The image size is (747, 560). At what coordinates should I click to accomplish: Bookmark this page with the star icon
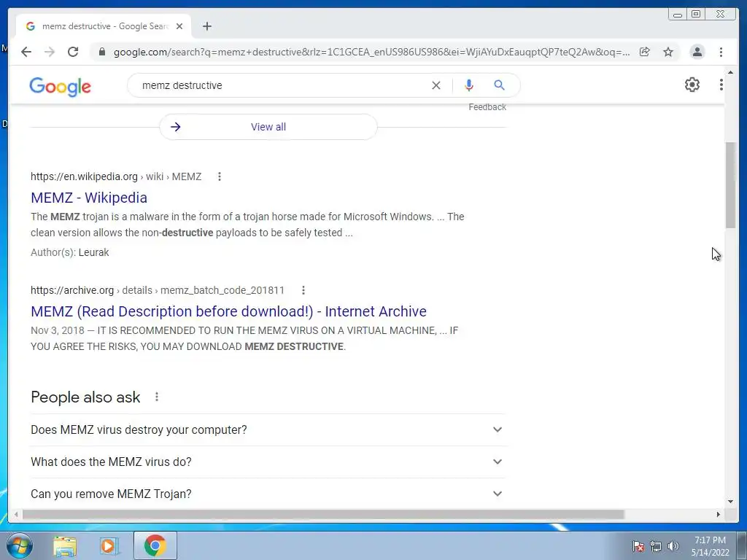point(668,52)
